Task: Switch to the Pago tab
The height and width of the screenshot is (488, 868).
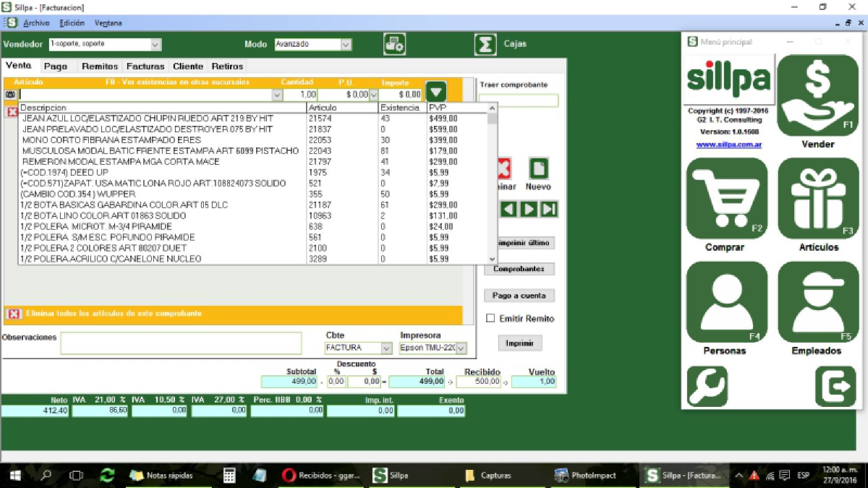Action: coord(57,66)
